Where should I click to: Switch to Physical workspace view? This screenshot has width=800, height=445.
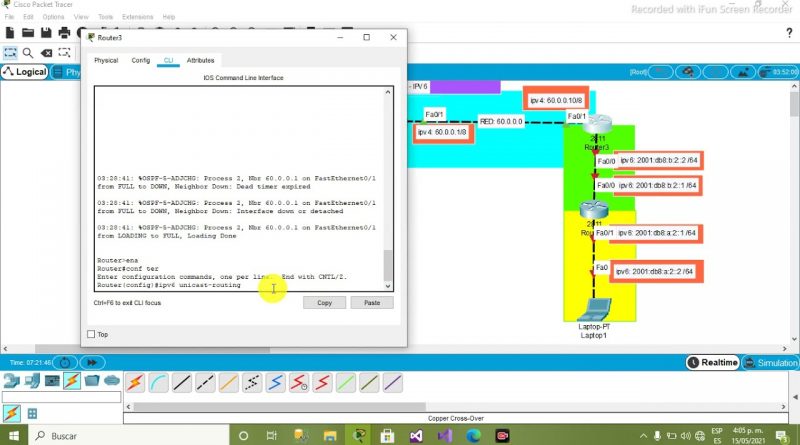(x=67, y=72)
